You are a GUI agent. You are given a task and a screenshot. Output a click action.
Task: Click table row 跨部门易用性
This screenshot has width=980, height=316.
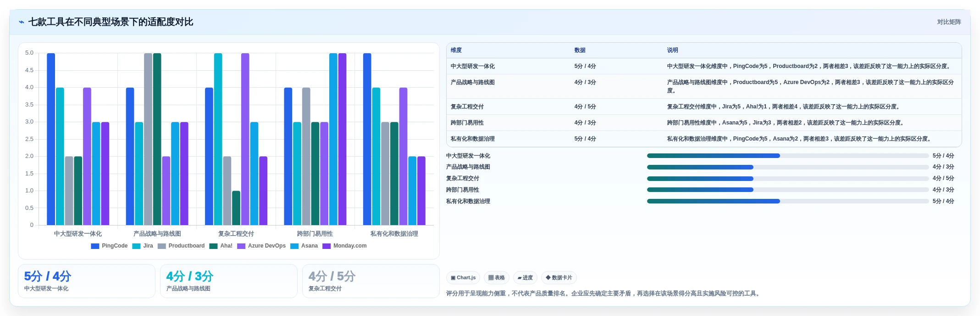[x=704, y=123]
